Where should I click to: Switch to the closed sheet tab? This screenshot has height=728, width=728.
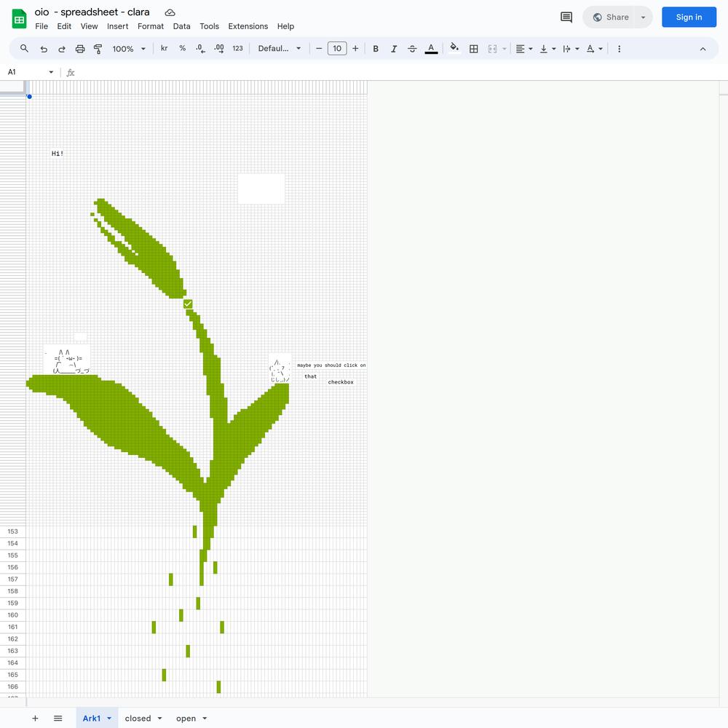[138, 719]
